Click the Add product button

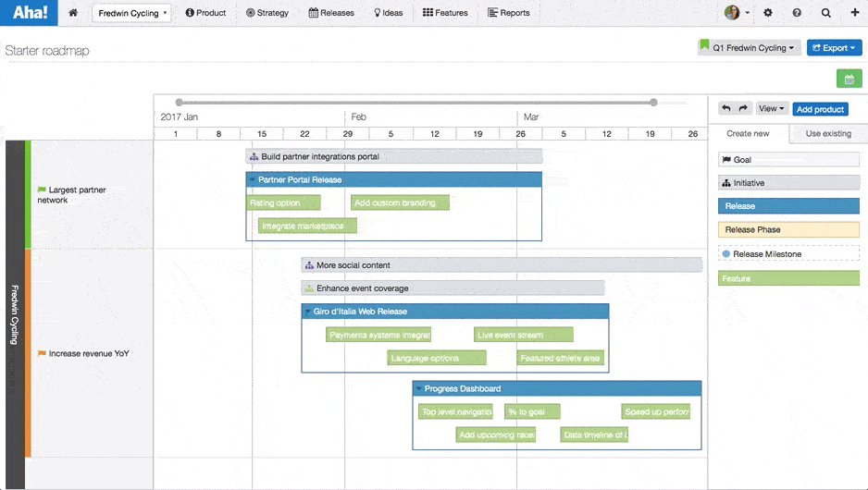820,109
